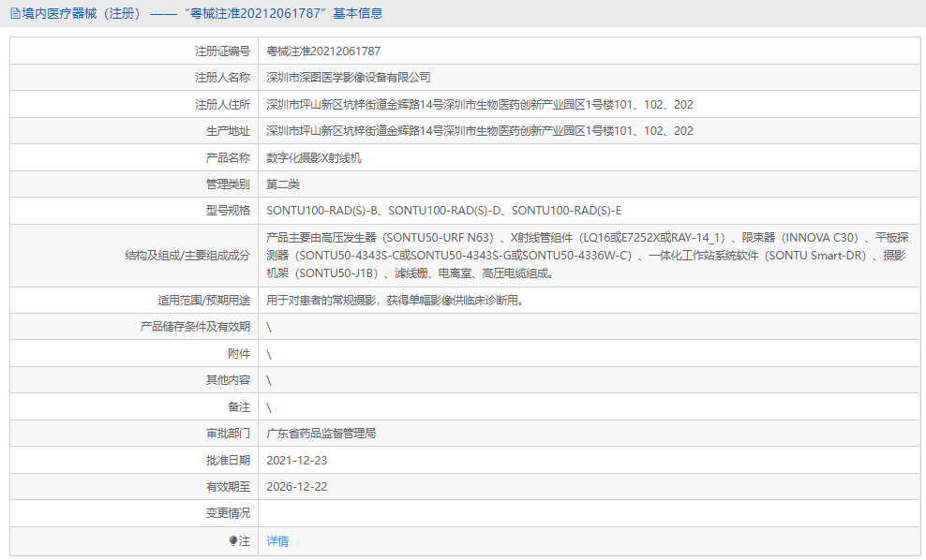Click the 产品名称 label
926x560 pixels.
(x=228, y=157)
